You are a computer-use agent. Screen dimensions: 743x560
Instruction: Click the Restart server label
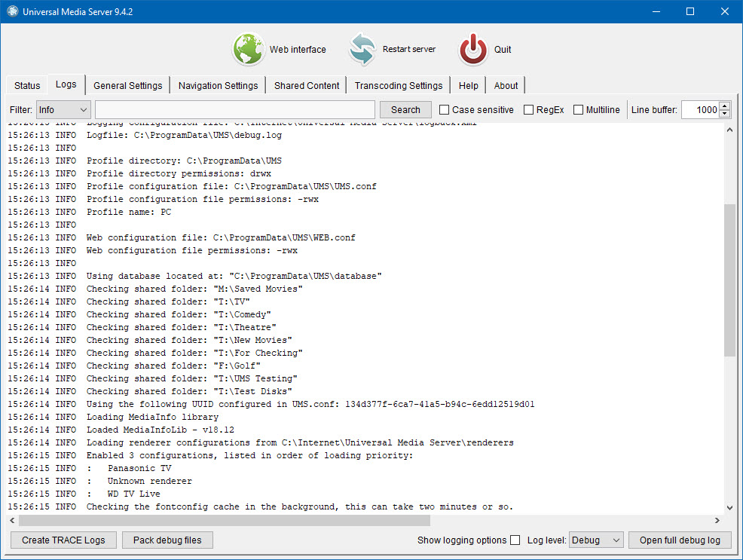click(409, 49)
